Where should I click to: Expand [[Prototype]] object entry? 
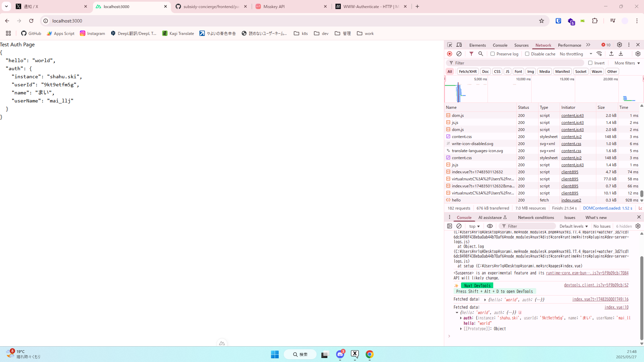click(461, 329)
